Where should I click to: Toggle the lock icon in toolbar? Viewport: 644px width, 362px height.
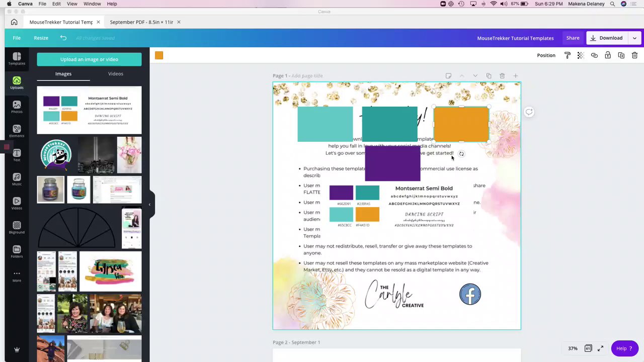coord(608,55)
